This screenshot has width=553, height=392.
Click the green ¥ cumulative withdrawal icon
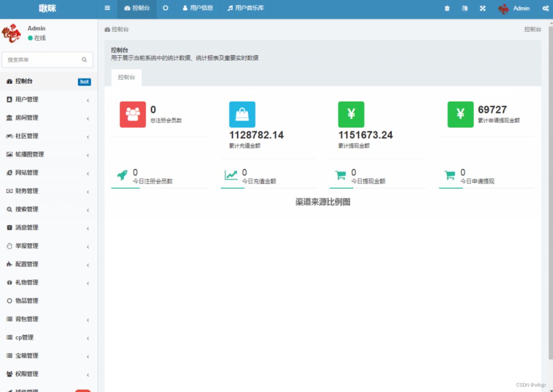click(351, 114)
